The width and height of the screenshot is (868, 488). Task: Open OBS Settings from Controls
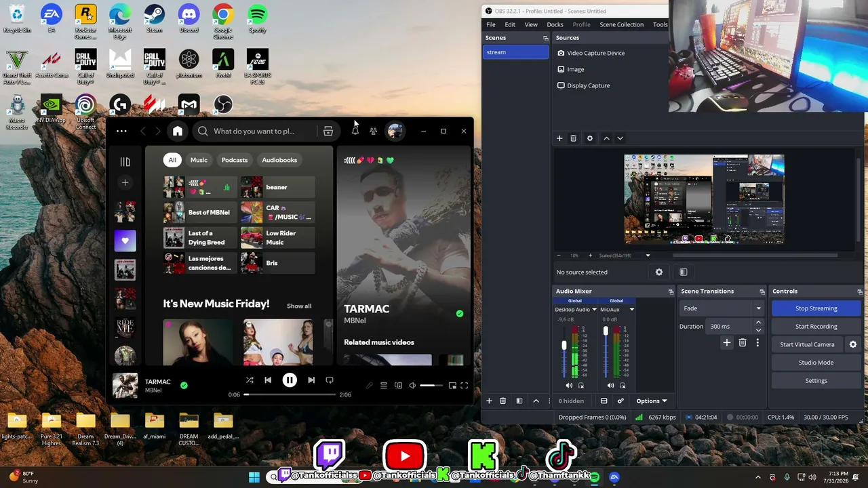coord(816,381)
